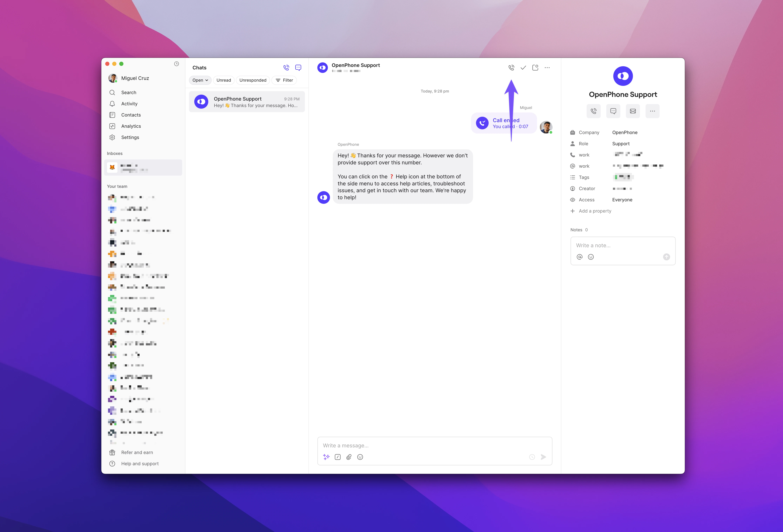Email OpenPhone Support via the envelope icon

[633, 111]
